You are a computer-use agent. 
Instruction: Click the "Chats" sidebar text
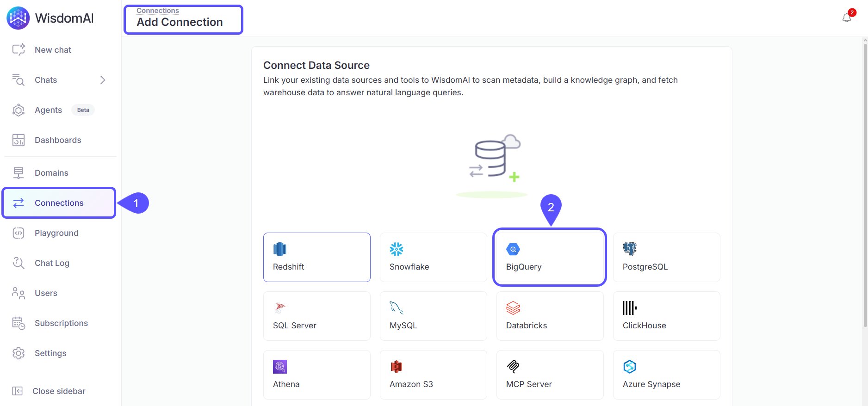46,80
